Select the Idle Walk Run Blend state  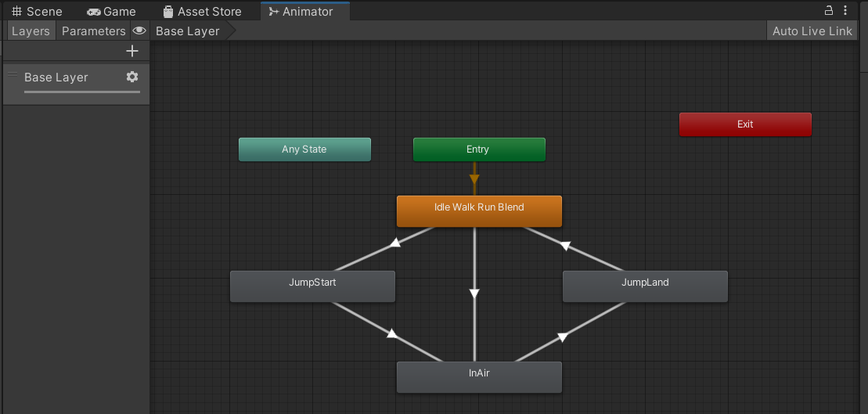tap(479, 211)
